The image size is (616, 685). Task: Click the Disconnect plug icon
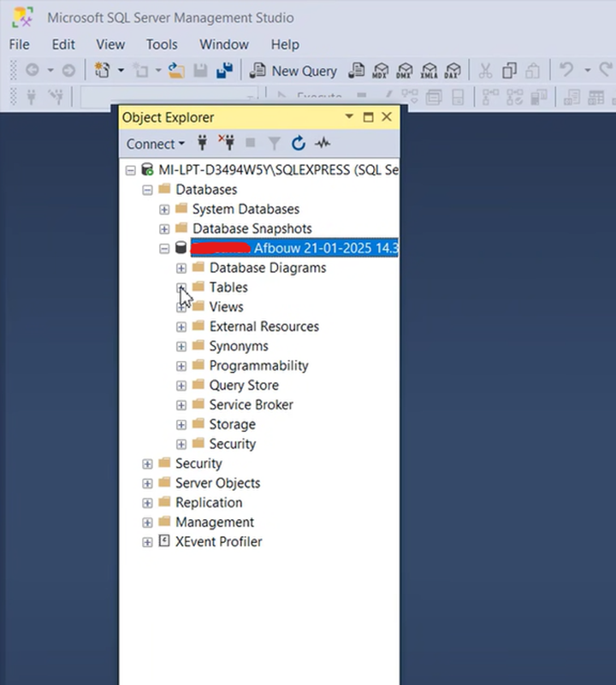click(227, 143)
